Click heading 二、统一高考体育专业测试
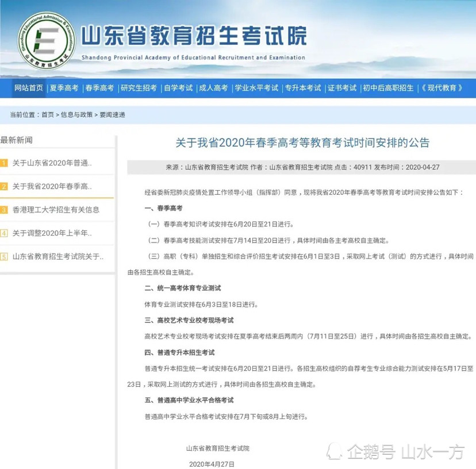476x469 pixels. [x=183, y=288]
